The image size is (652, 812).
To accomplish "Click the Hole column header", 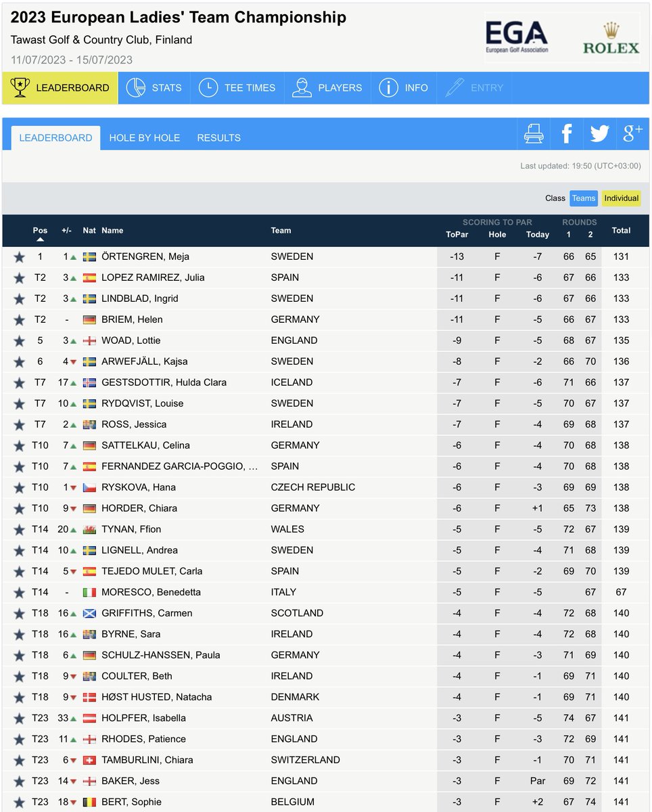I will [497, 234].
